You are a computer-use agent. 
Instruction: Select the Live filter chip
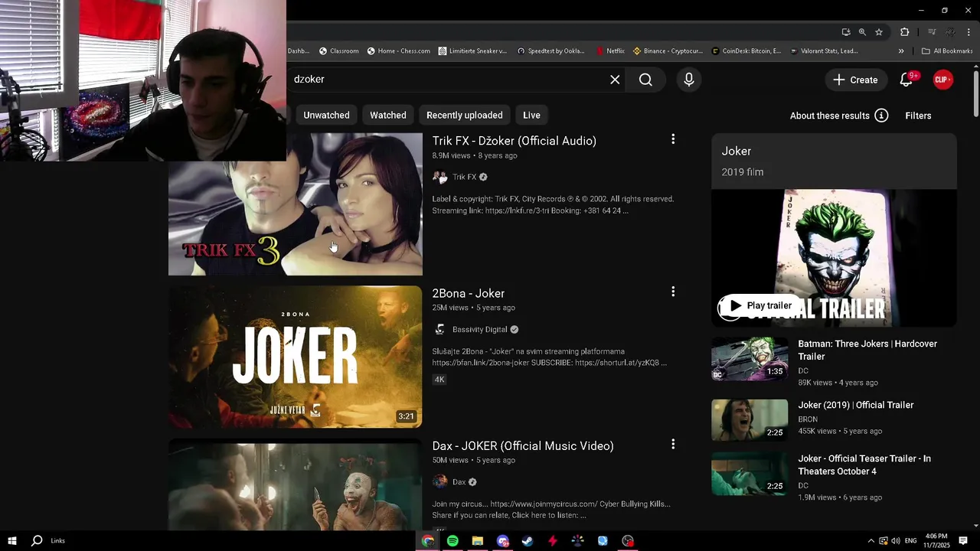[531, 115]
